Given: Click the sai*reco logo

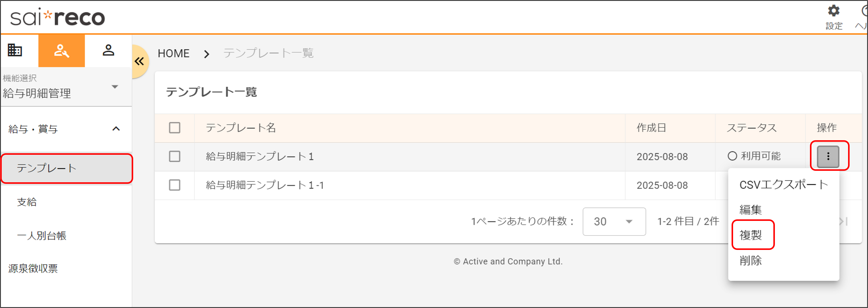Looking at the screenshot, I should click(57, 16).
